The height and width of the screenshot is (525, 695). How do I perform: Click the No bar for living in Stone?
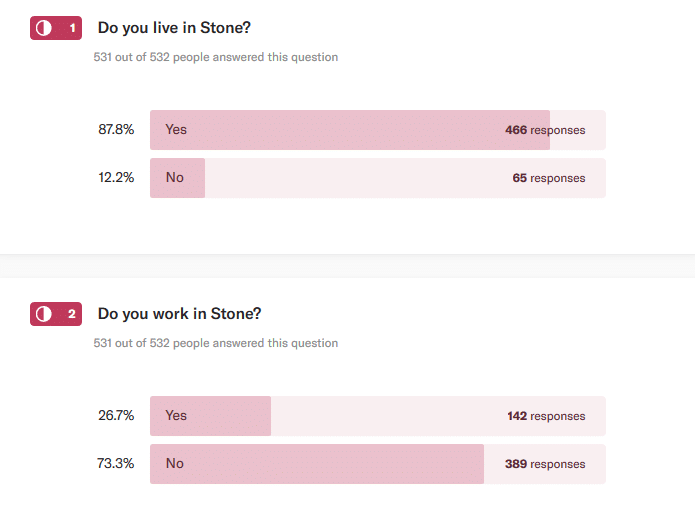tap(178, 178)
